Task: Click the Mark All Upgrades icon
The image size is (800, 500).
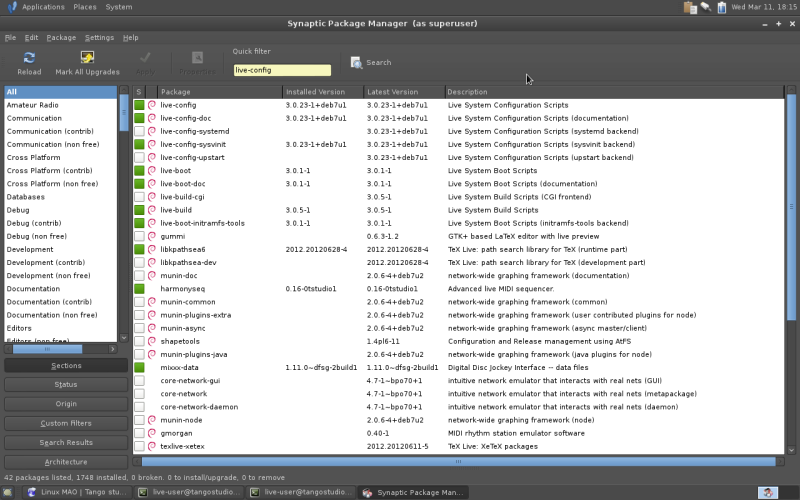Action: tap(88, 58)
